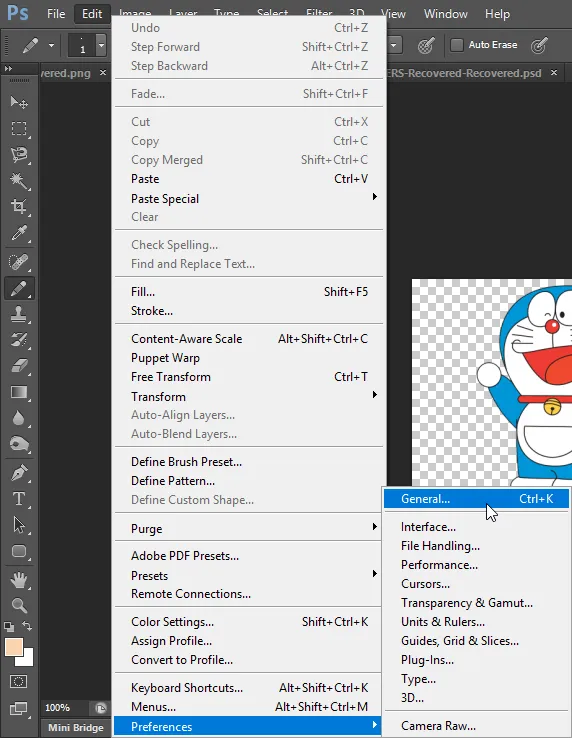Open General preferences

click(x=476, y=499)
